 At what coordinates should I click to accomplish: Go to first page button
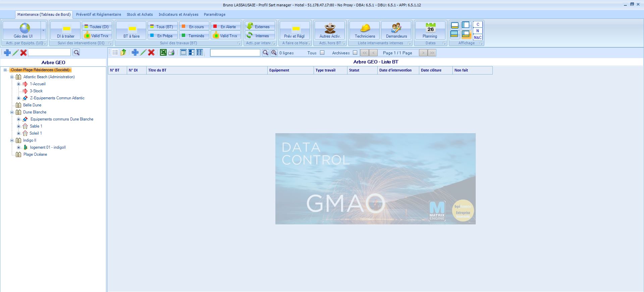point(365,53)
